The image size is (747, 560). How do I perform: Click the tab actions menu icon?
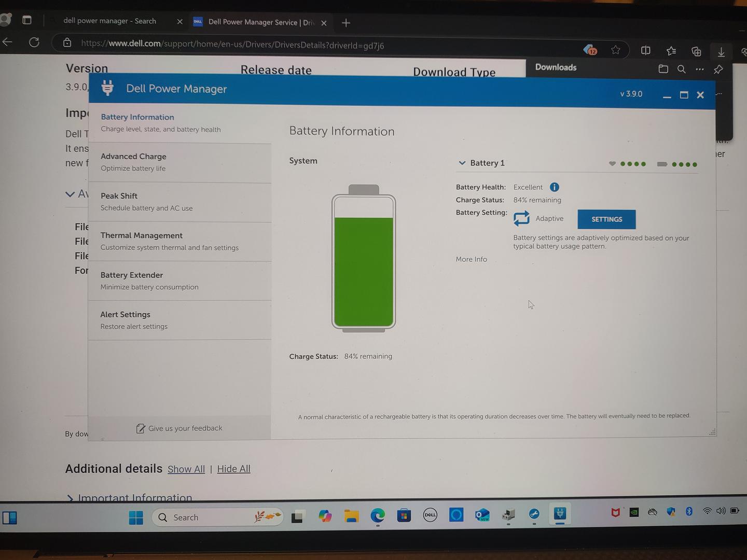[x=27, y=20]
